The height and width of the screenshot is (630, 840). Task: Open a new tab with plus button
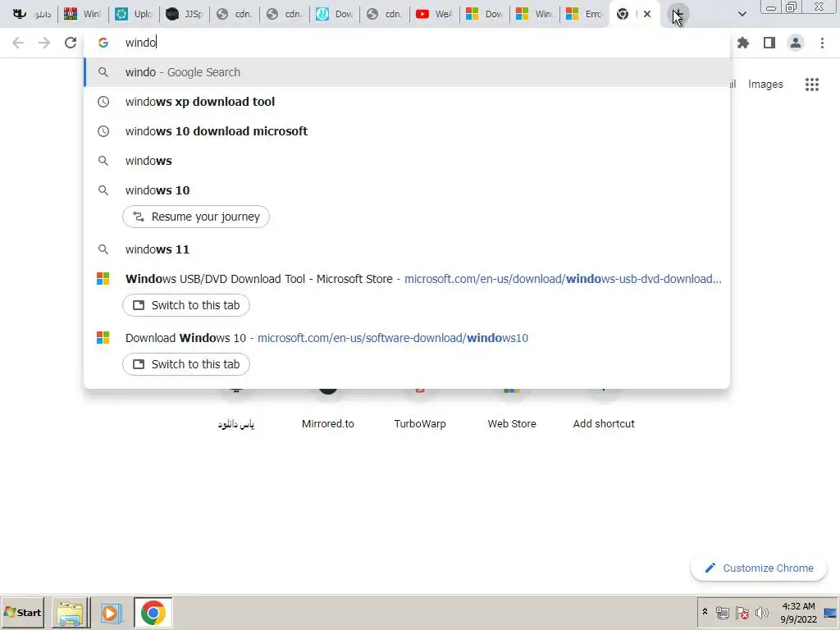tap(678, 14)
